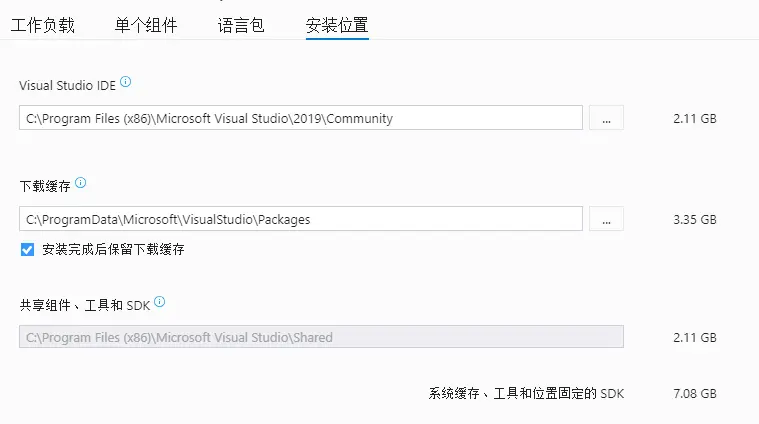Click the 下载缓存 label
The image size is (759, 424).
45,186
